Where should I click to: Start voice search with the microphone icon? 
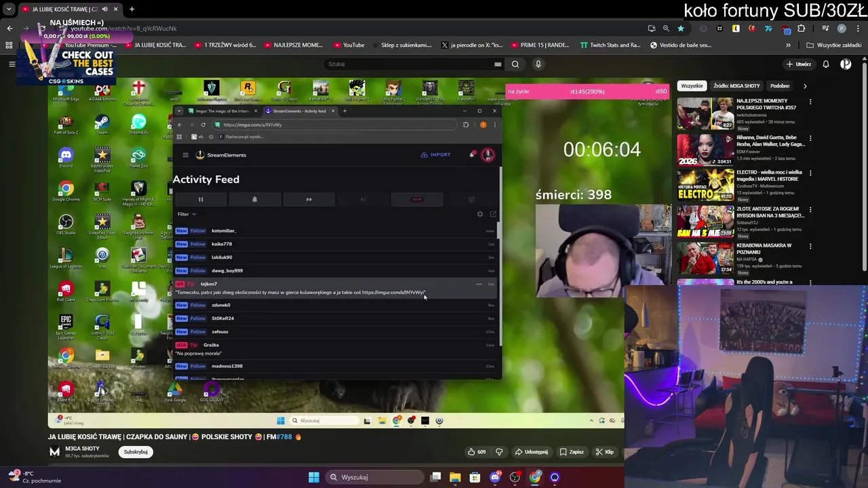[538, 64]
